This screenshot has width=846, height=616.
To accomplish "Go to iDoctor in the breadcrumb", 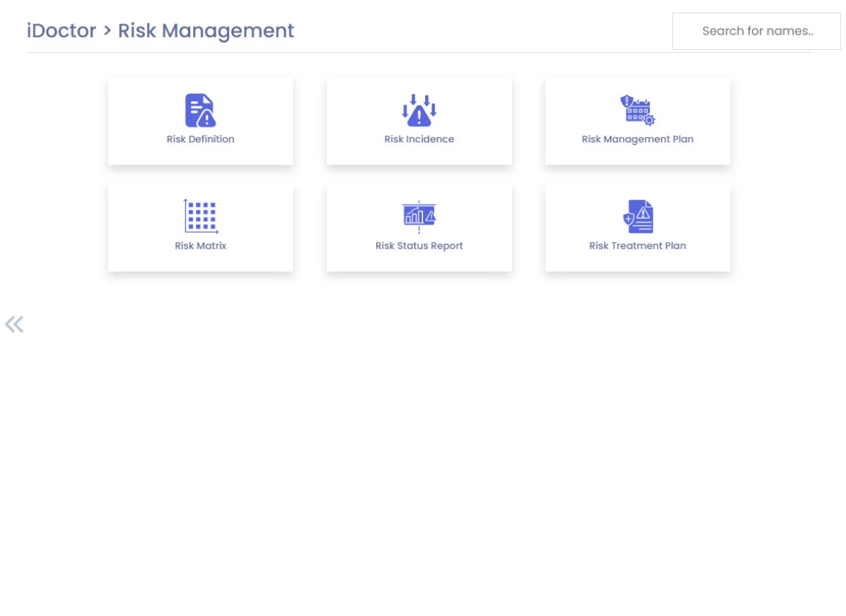I will (62, 31).
